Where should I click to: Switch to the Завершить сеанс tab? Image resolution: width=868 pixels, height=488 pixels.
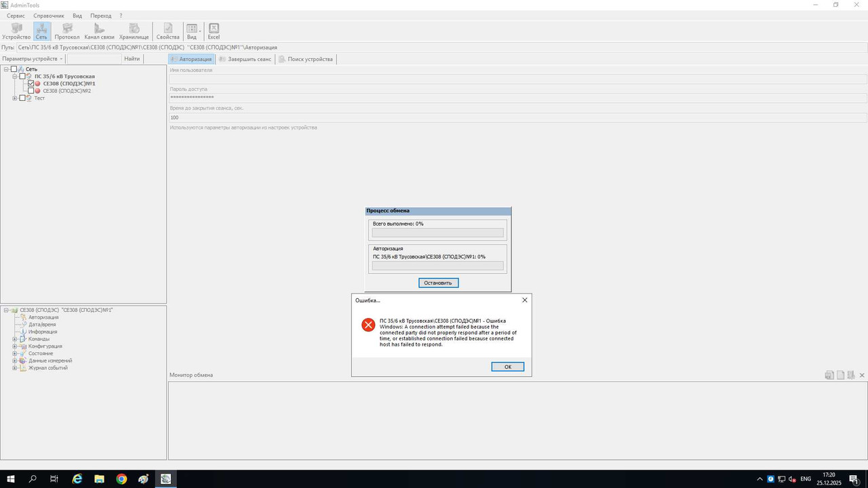tap(244, 59)
